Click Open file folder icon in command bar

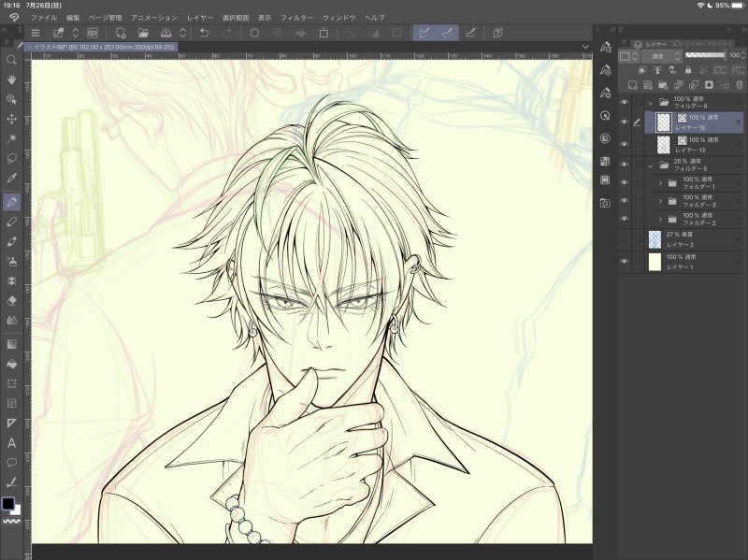click(143, 33)
